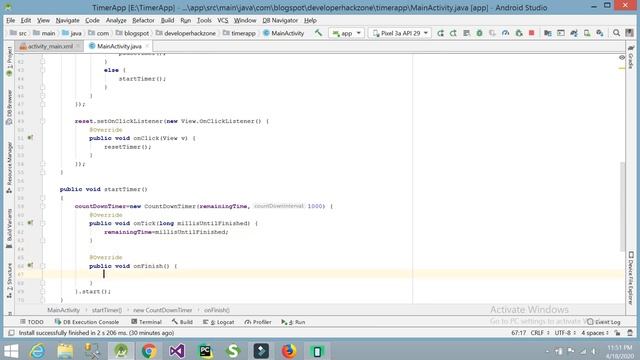Toggle read-only lock icon in status bar

point(618,333)
